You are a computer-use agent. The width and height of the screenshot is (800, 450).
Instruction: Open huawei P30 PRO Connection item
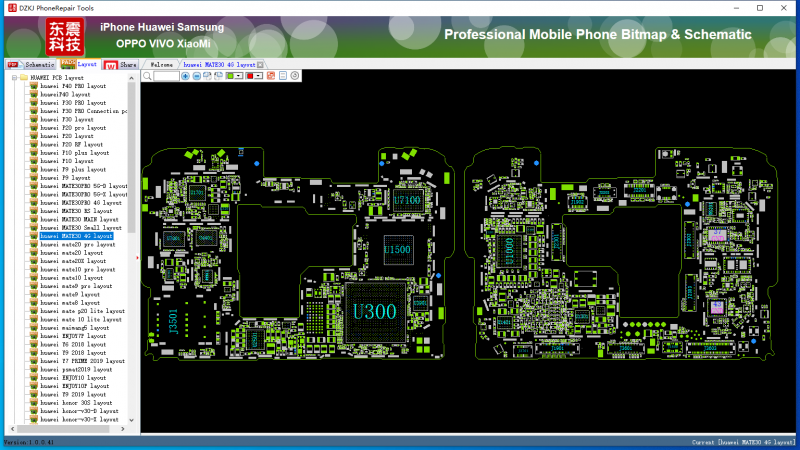click(84, 111)
